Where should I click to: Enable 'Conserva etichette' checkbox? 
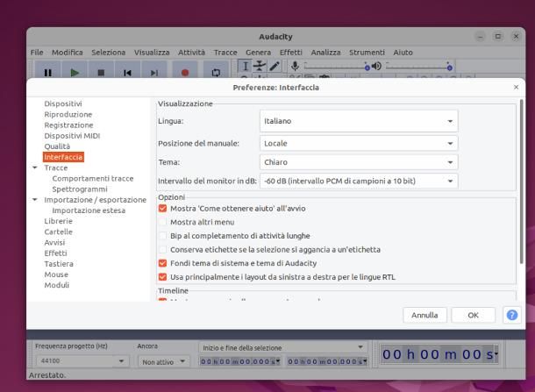tap(163, 249)
